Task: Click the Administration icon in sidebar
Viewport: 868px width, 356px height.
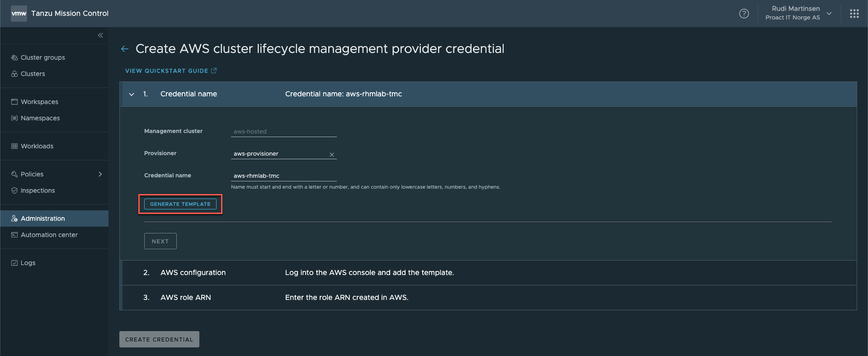Action: click(x=14, y=218)
